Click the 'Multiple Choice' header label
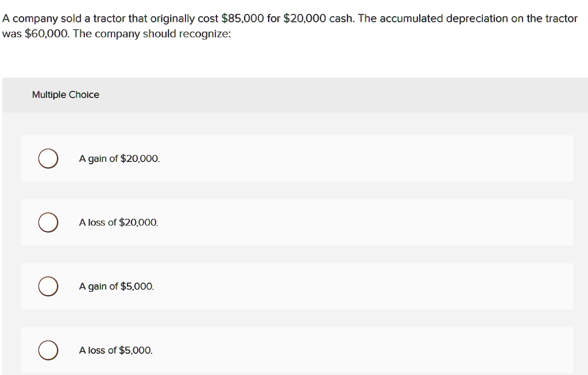The width and height of the screenshot is (588, 375). (x=65, y=94)
